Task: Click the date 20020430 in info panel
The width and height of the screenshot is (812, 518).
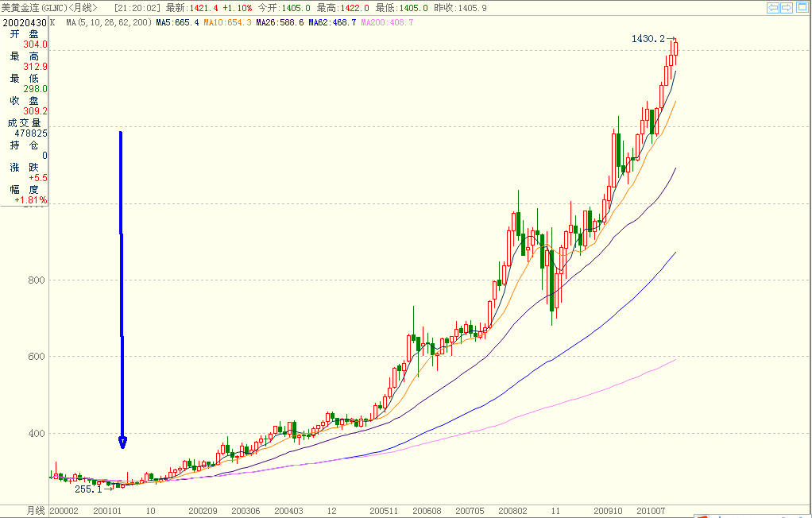Action: click(x=25, y=23)
